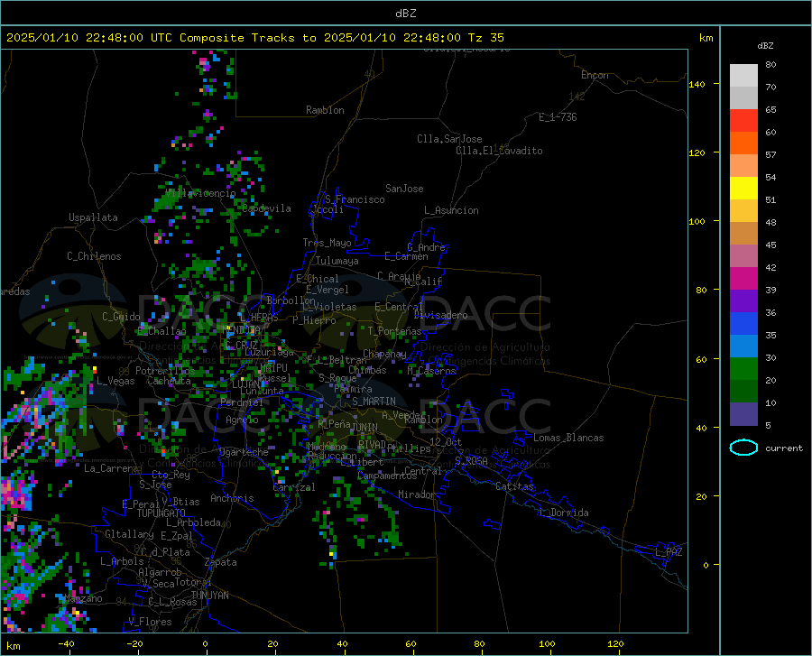Click the 'L_Asuncion' map label
Viewport: 812px width, 656px height.
pos(451,210)
